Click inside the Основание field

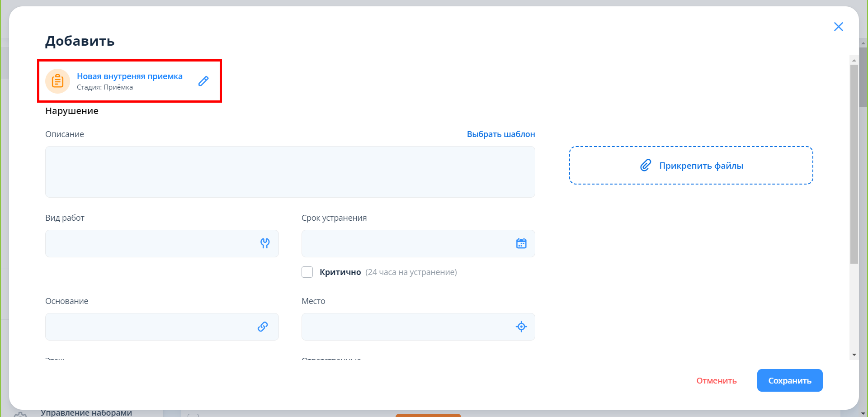click(x=149, y=327)
